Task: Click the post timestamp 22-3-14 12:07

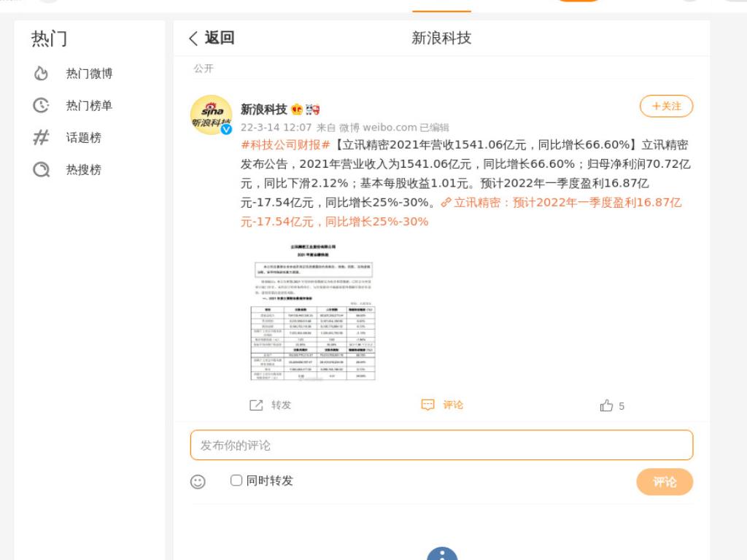Action: tap(276, 128)
